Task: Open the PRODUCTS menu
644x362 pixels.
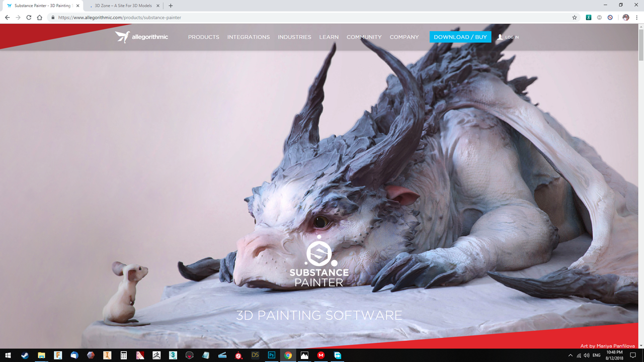Action: [x=204, y=37]
